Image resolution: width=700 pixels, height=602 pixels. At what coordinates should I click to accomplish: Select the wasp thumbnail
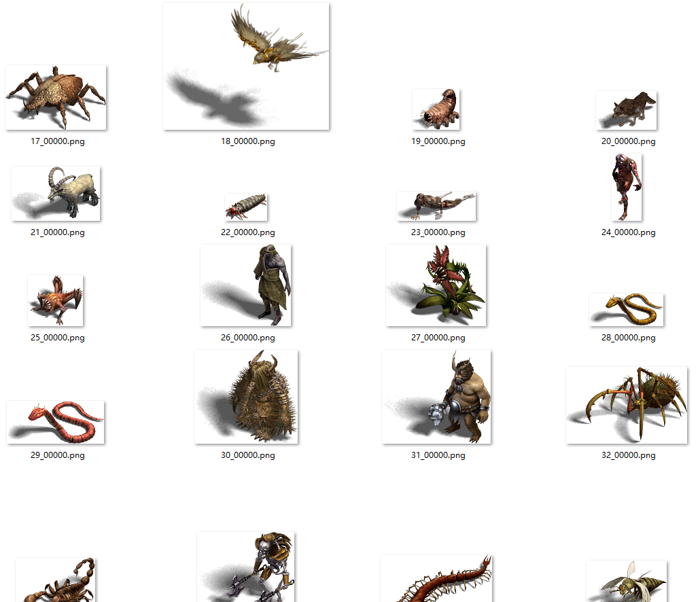pyautogui.click(x=626, y=581)
